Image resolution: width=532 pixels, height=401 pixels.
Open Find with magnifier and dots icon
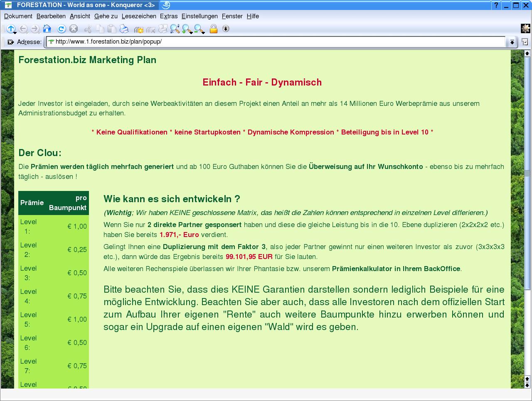coord(175,29)
